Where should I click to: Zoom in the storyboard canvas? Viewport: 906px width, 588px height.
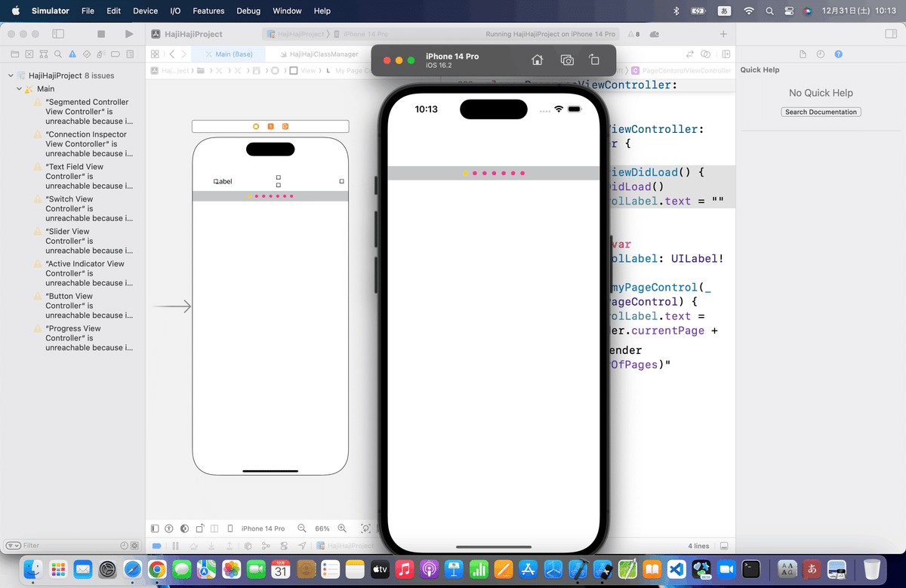(342, 528)
